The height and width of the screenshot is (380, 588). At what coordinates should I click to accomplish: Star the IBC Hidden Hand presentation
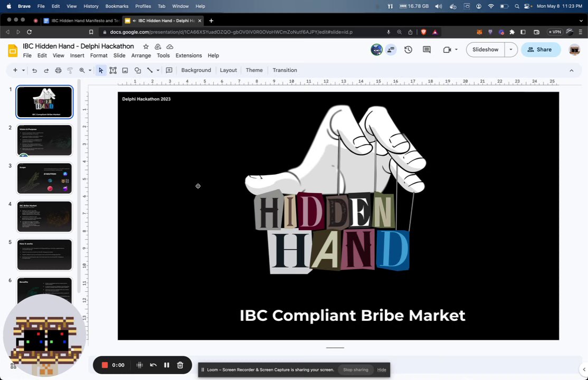coord(146,46)
